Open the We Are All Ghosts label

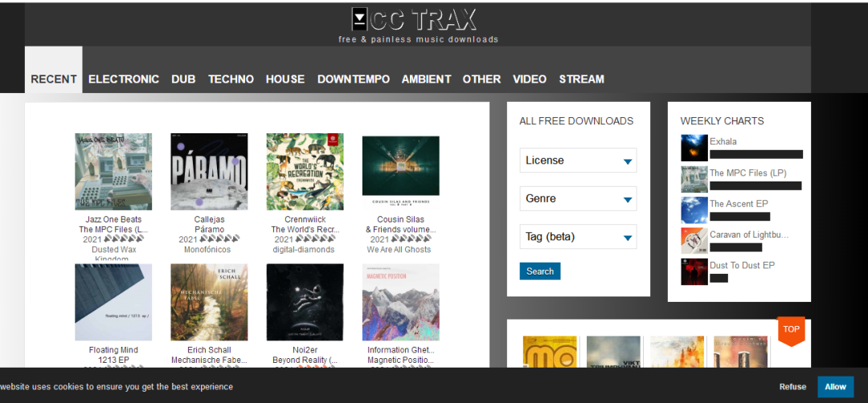point(399,250)
